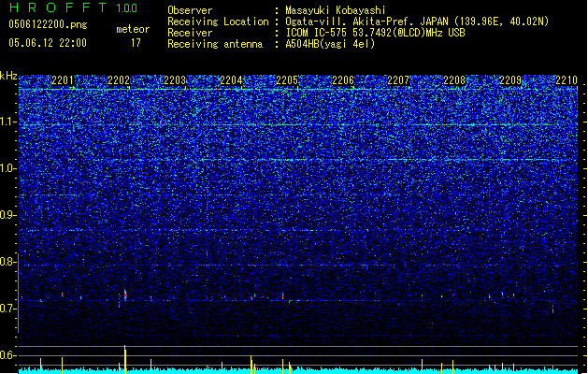Click the 1.1 frequency axis label
The height and width of the screenshot is (374, 588).
coord(7,122)
